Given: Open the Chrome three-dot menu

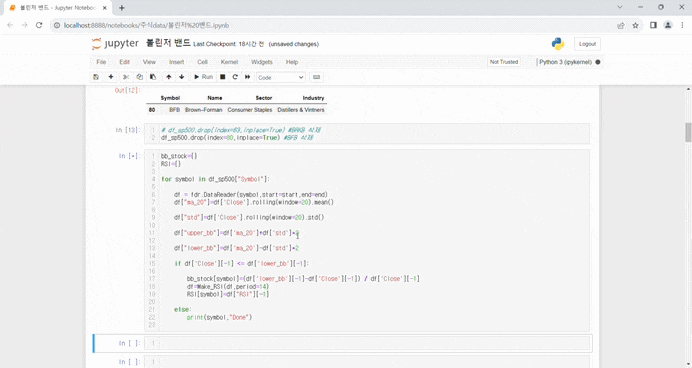Looking at the screenshot, I should click(682, 25).
